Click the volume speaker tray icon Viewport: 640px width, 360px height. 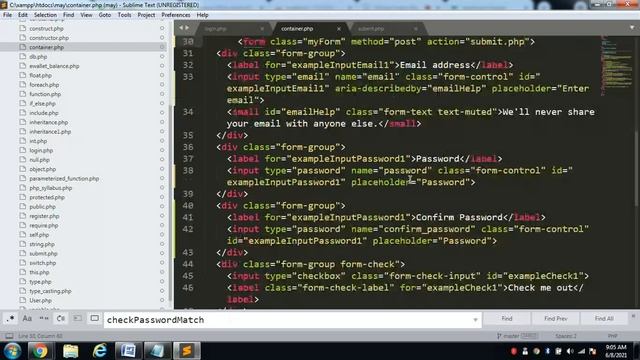coord(570,351)
